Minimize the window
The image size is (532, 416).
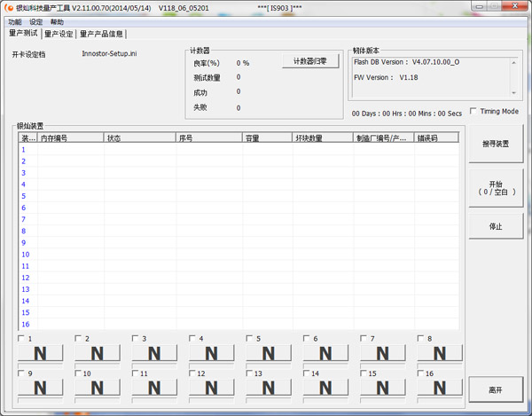[x=479, y=6]
